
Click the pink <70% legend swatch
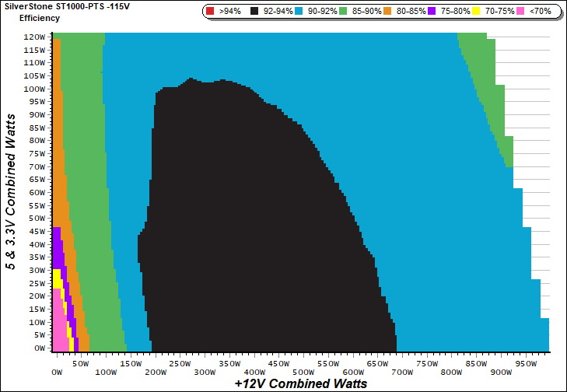tap(521, 12)
